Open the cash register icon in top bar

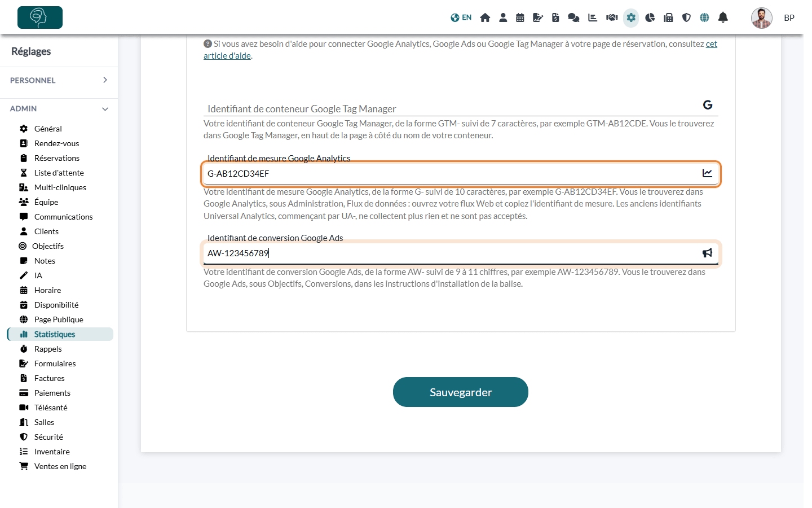pyautogui.click(x=668, y=17)
